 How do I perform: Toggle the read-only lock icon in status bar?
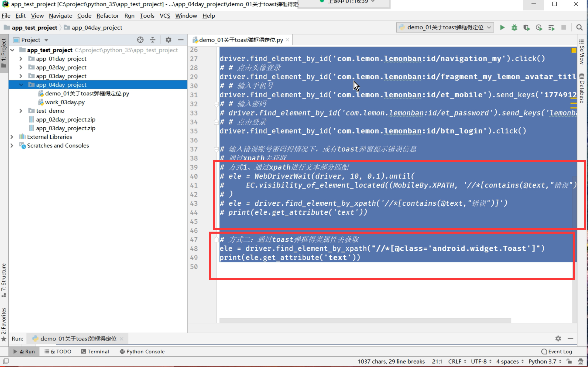pyautogui.click(x=569, y=361)
